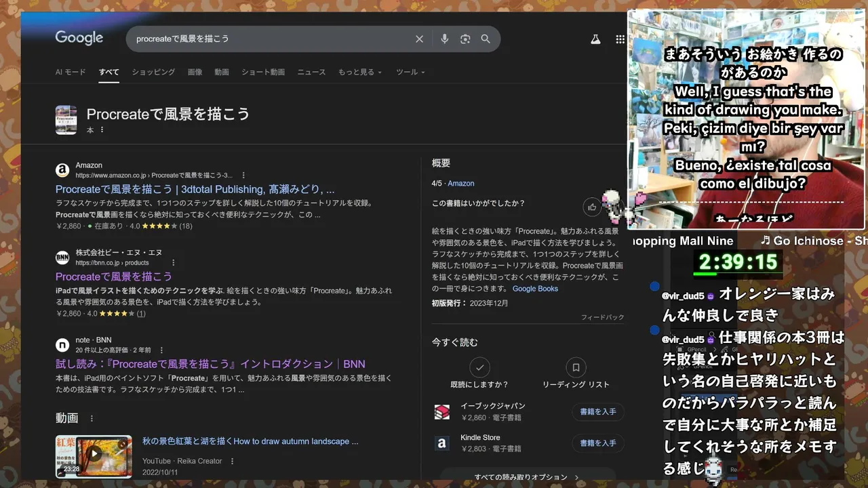Expand the もっと見る dropdown
Screen dimensions: 868x488
coord(360,72)
